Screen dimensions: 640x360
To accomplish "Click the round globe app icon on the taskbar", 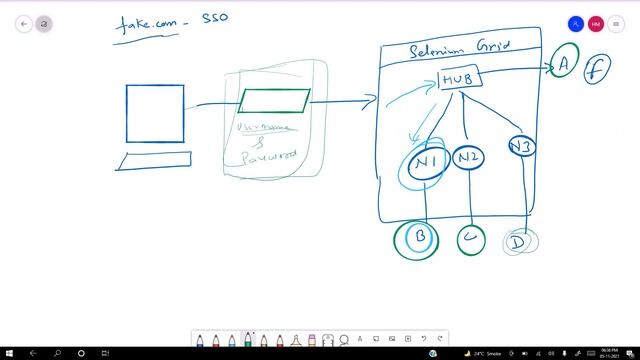I will (433, 353).
